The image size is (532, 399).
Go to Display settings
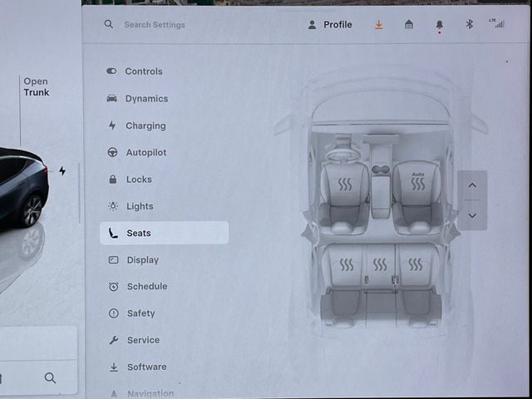pyautogui.click(x=142, y=260)
